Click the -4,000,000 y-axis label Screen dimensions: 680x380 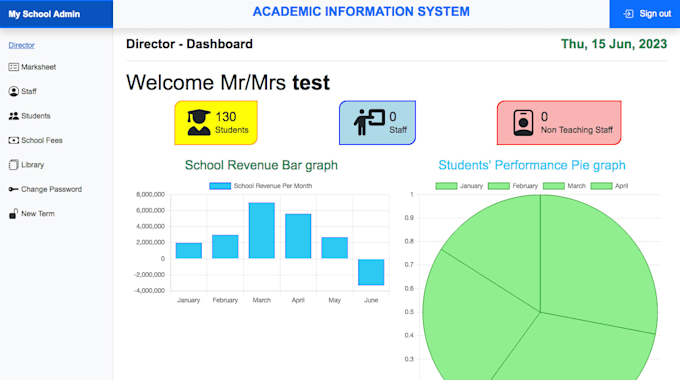click(149, 291)
